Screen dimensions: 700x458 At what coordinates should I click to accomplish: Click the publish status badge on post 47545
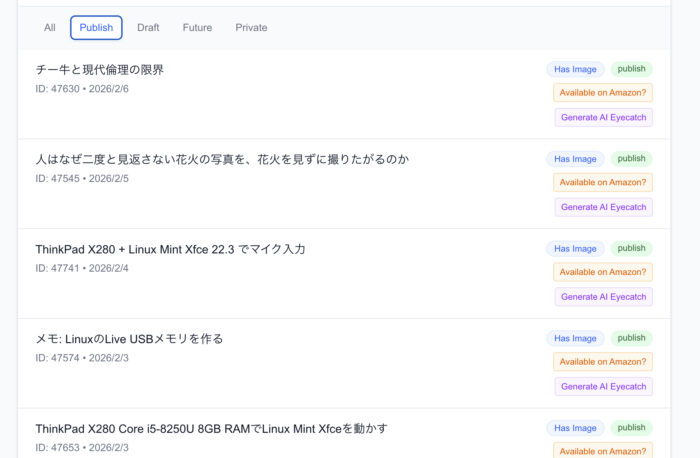pos(631,159)
